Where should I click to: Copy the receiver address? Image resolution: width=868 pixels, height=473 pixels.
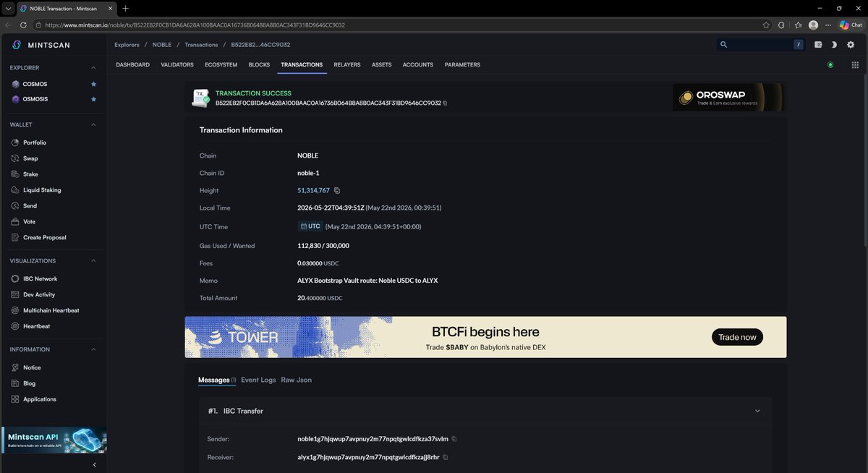click(445, 457)
